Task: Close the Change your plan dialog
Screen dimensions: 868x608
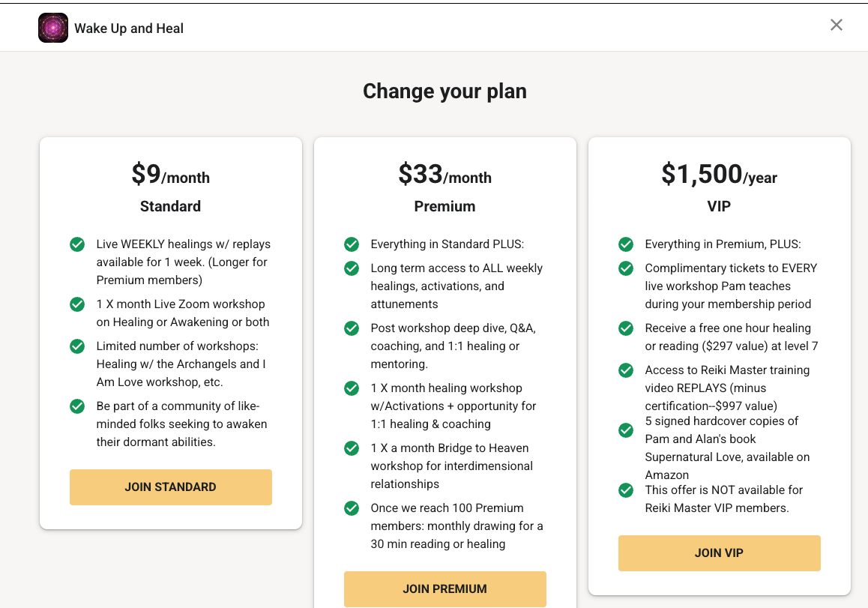Action: click(x=836, y=25)
